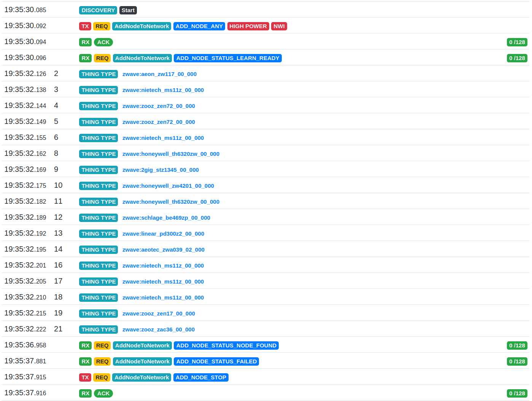Open link zwave:zooz_zen17_00_000
Viewport: 532px width, 401px height.
[159, 314]
